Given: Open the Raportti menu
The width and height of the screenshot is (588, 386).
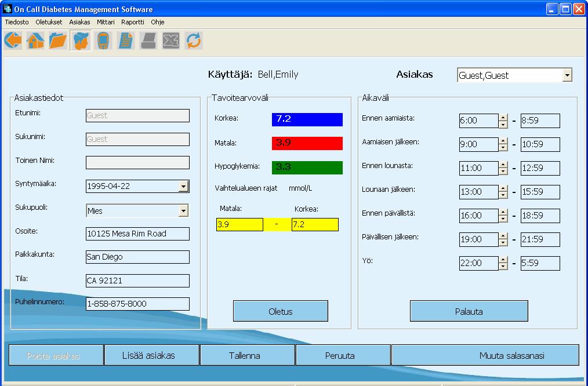Looking at the screenshot, I should pyautogui.click(x=133, y=22).
